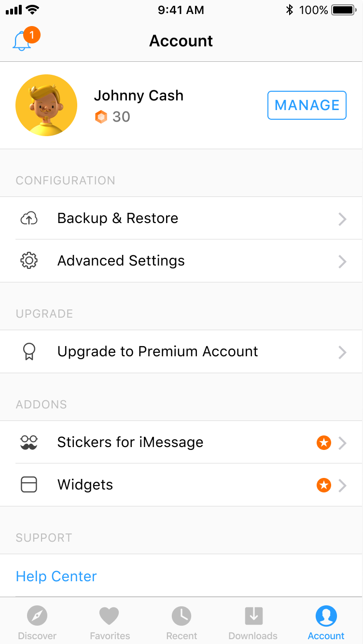
Task: Expand Advanced Settings row chevron
Action: pyautogui.click(x=342, y=262)
